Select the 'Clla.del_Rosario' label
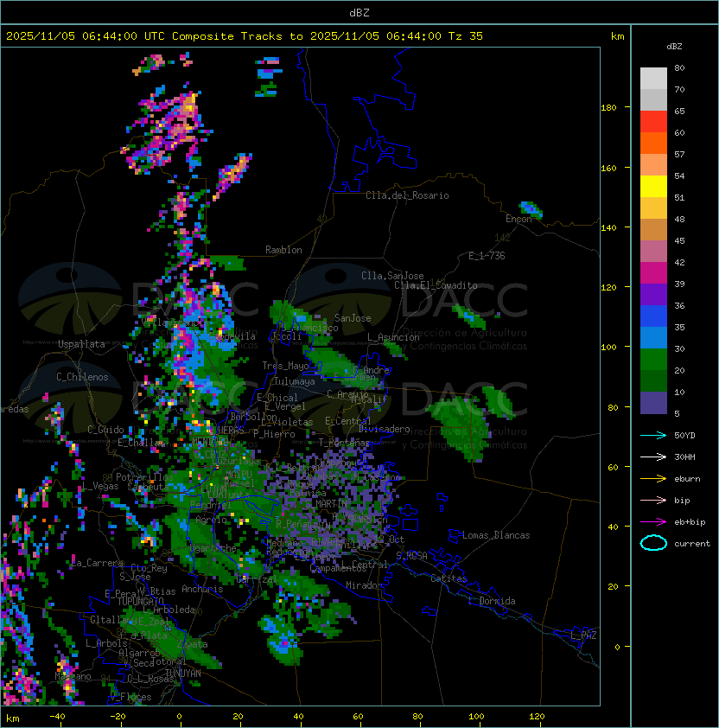The image size is (719, 728). coord(407,195)
